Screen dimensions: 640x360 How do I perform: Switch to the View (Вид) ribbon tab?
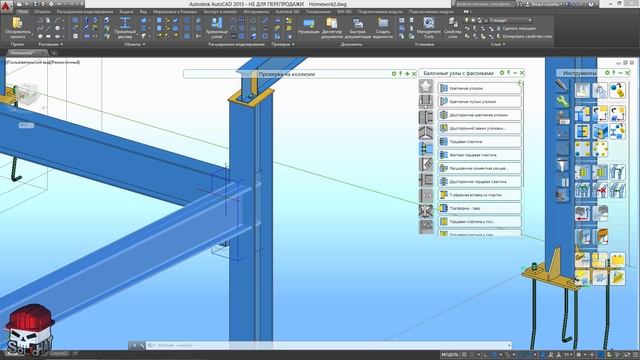tap(143, 12)
